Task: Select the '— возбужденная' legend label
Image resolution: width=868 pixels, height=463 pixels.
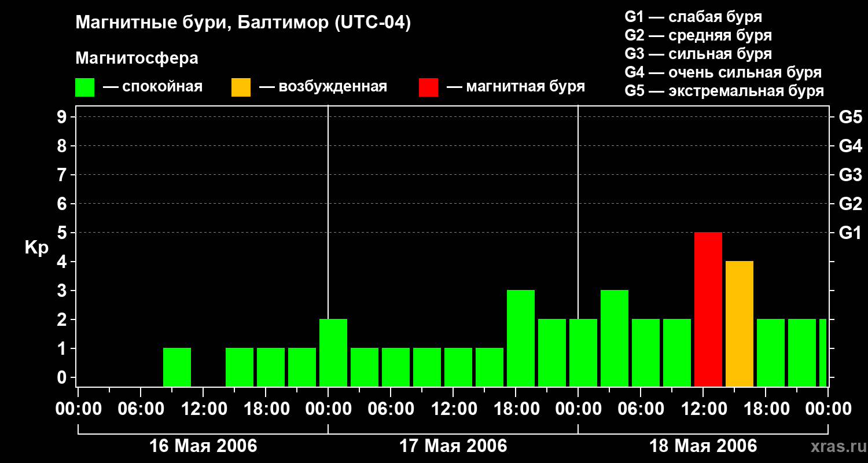Action: click(x=323, y=87)
